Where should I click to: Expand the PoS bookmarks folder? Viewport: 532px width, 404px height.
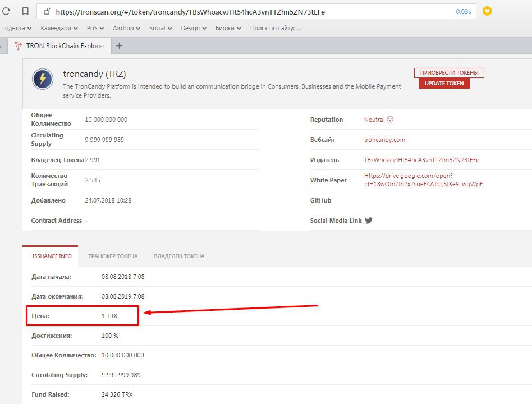pyautogui.click(x=95, y=28)
